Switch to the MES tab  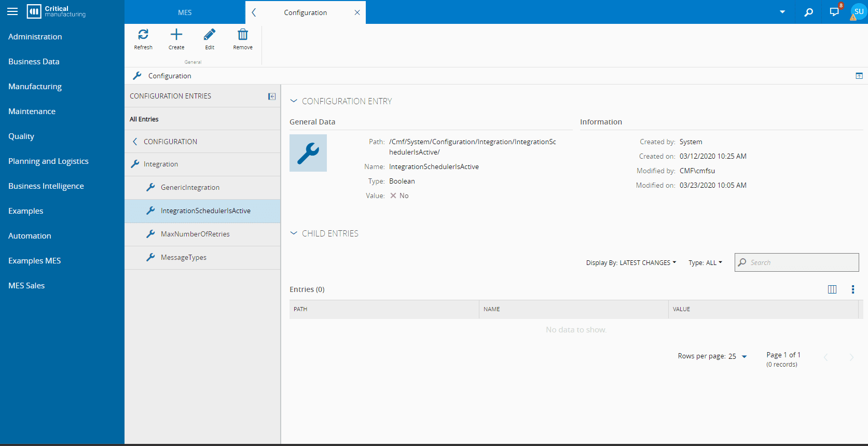(x=185, y=12)
